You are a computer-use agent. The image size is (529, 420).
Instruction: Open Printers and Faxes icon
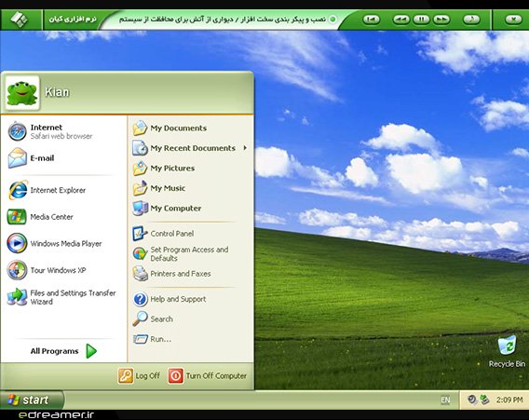[x=140, y=274]
